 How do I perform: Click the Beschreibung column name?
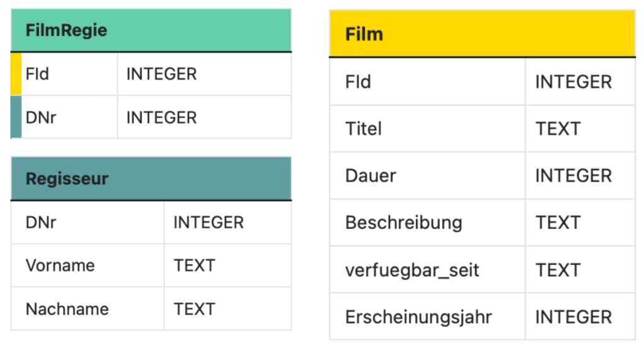[403, 223]
